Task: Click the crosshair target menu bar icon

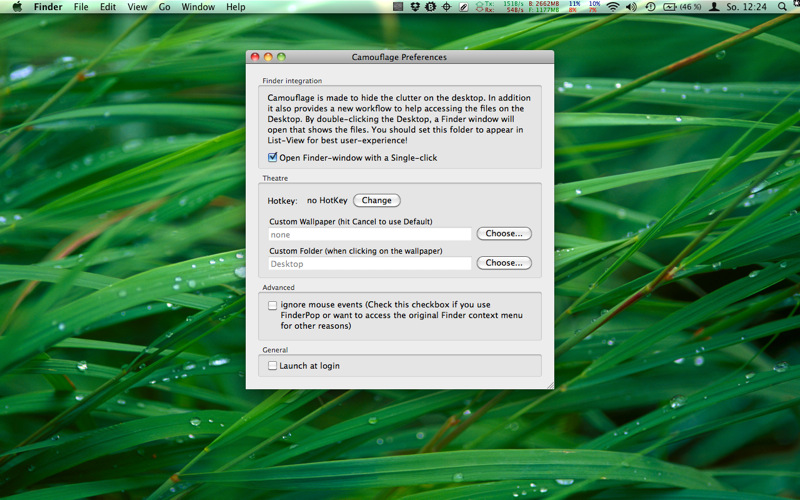Action: [x=446, y=7]
